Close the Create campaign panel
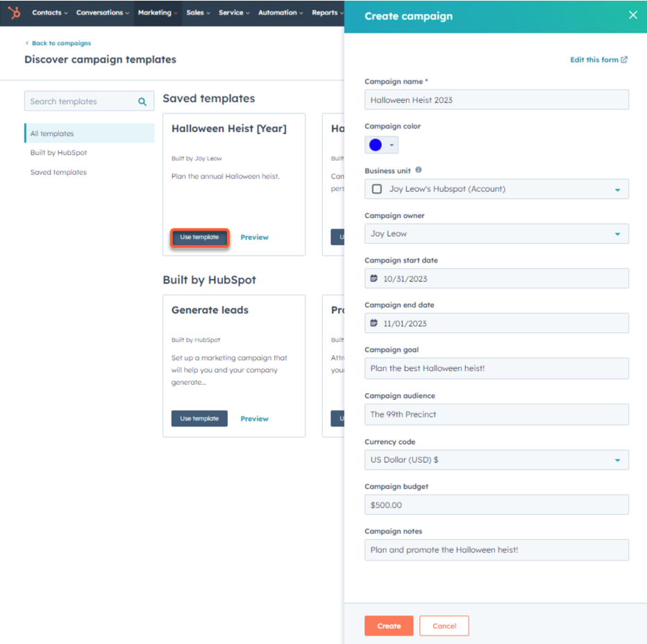Screen dimensions: 647x644 (x=632, y=14)
